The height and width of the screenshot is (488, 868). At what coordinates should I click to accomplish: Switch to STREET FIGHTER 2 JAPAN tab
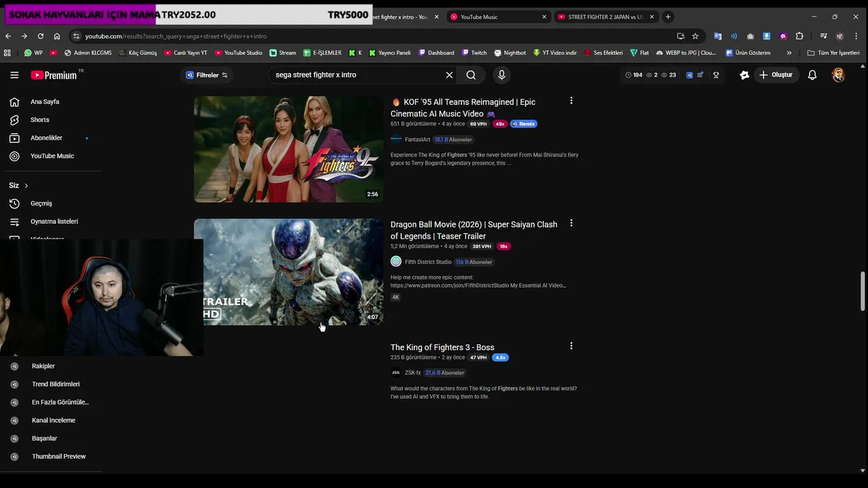click(606, 17)
